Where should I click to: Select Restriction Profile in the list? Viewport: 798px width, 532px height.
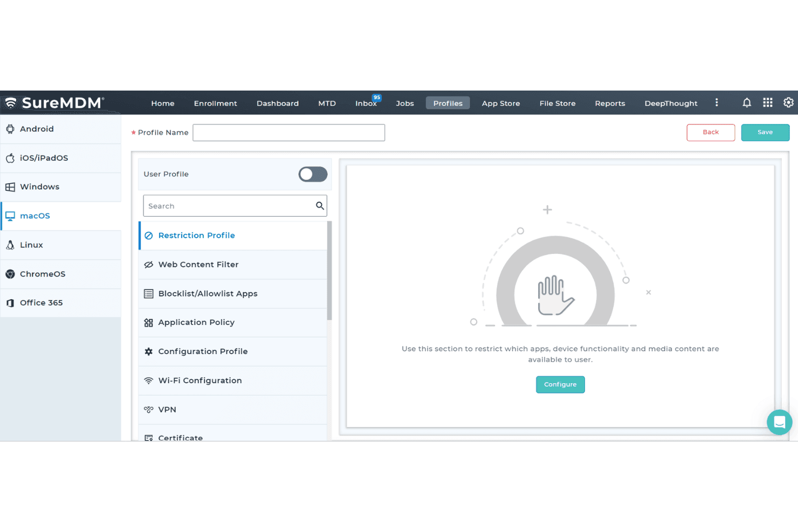point(233,236)
